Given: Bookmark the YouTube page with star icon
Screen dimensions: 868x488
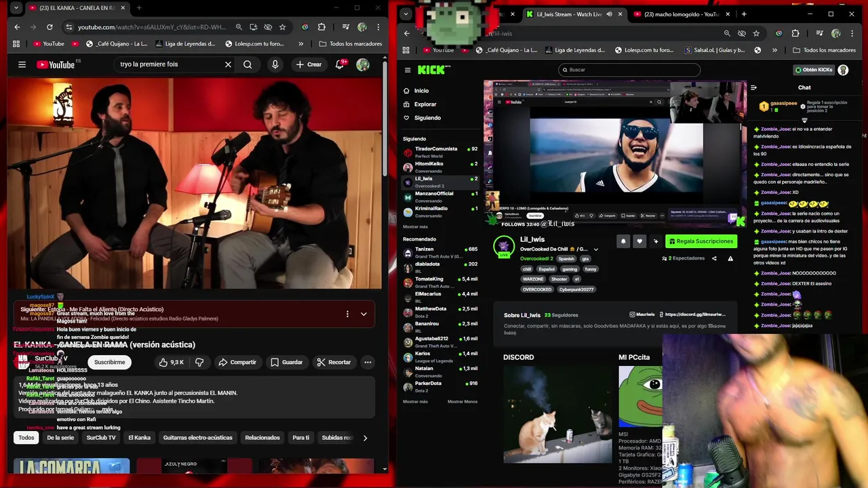Looking at the screenshot, I should [282, 27].
